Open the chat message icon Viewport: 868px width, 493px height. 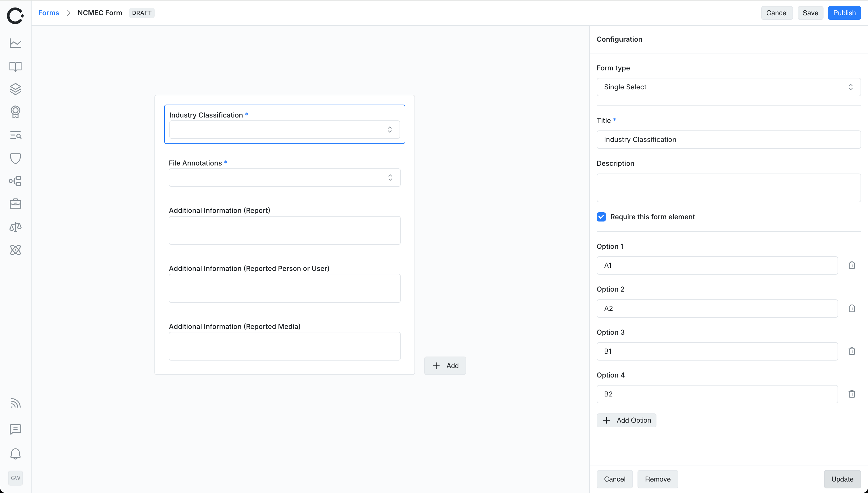(15, 429)
